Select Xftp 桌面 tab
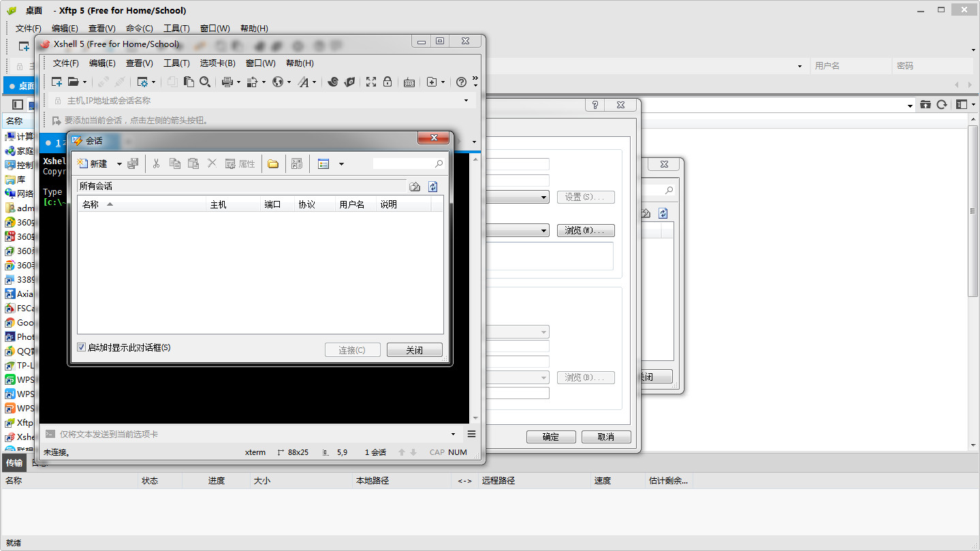Screen dimensions: 980x551 [x=20, y=86]
